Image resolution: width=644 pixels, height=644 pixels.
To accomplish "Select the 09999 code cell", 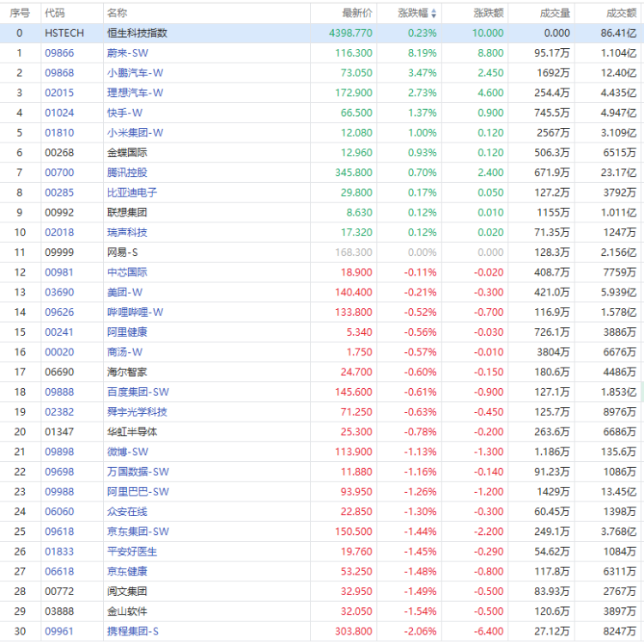I will (59, 252).
